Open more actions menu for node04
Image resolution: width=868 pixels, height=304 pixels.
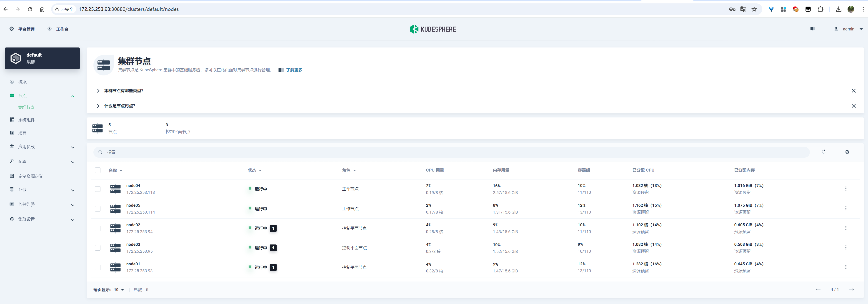(x=845, y=189)
